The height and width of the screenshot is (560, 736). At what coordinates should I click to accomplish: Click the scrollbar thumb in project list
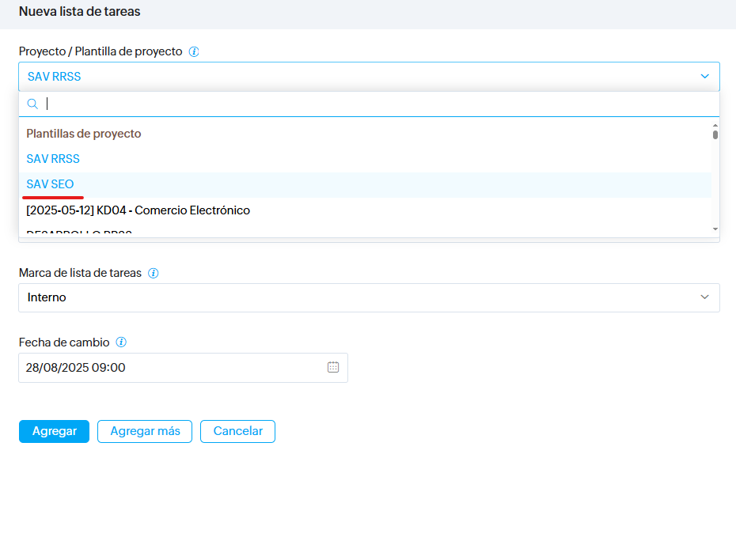coord(715,134)
